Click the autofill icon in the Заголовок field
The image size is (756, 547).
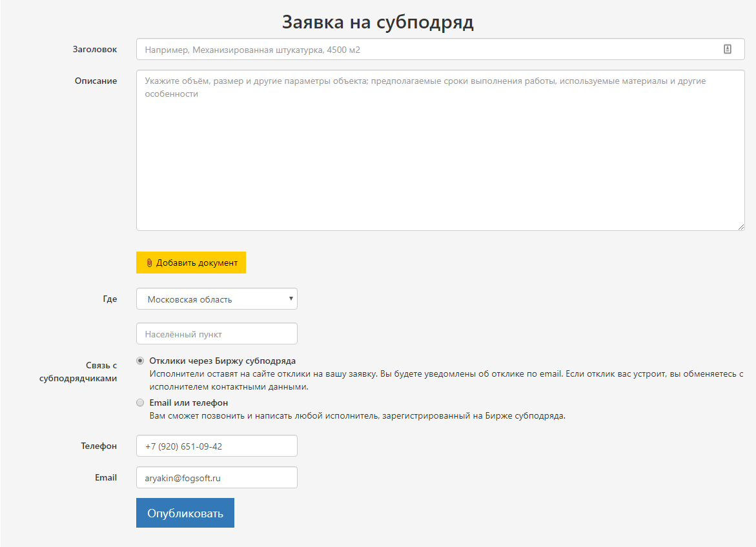[x=728, y=49]
